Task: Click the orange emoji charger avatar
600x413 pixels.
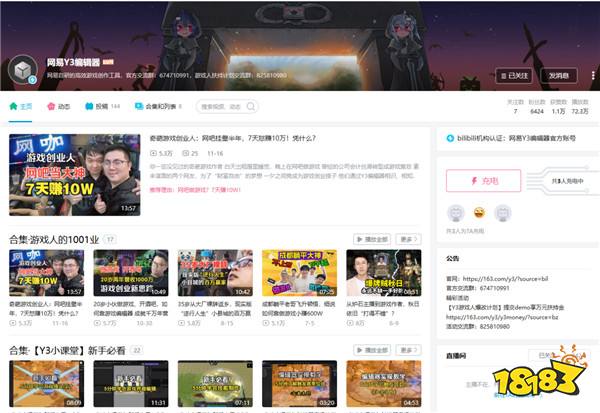Action: (x=479, y=212)
